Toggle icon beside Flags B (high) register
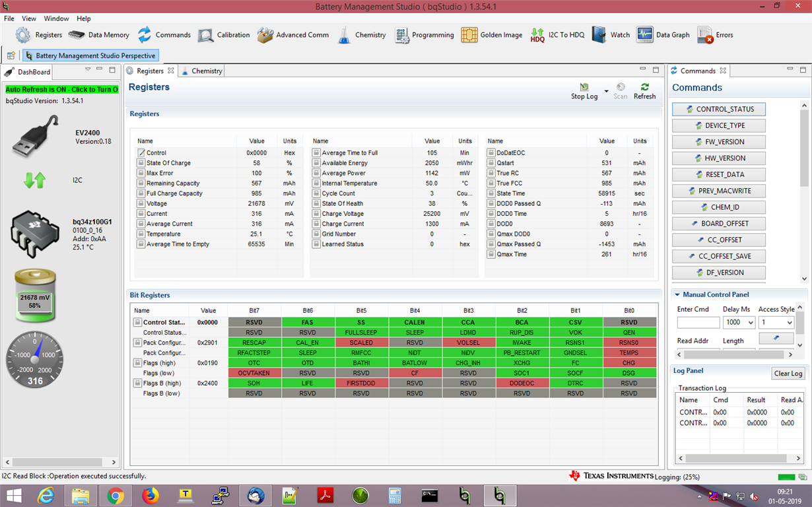The width and height of the screenshot is (812, 507). coord(137,384)
